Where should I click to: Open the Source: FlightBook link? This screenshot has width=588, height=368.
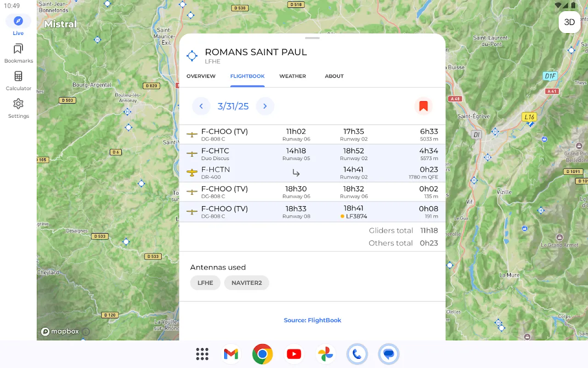(x=312, y=320)
